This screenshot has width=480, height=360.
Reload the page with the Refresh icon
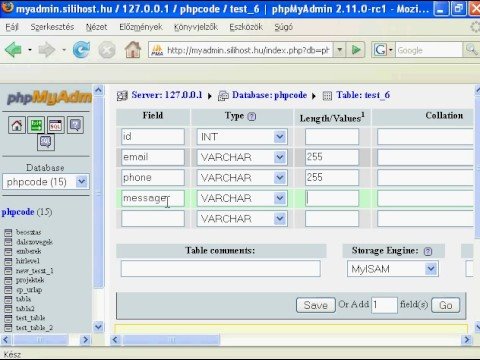82,50
